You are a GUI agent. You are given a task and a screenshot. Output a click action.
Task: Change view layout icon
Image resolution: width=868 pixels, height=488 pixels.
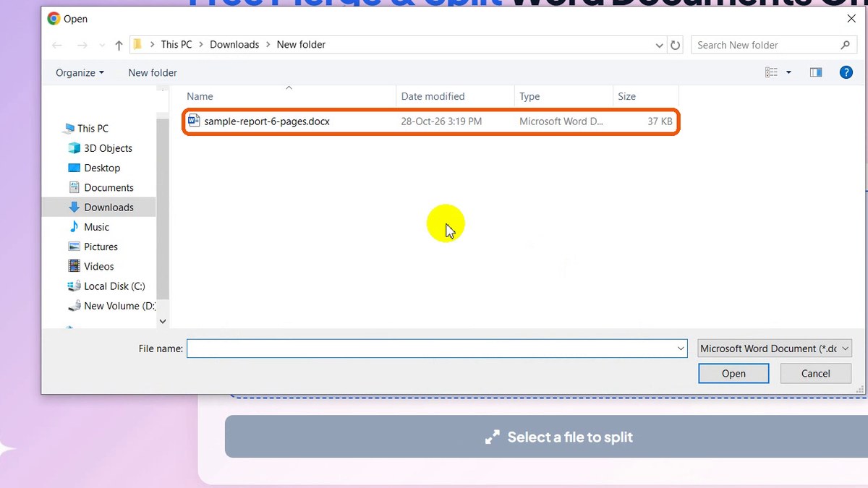pos(771,72)
